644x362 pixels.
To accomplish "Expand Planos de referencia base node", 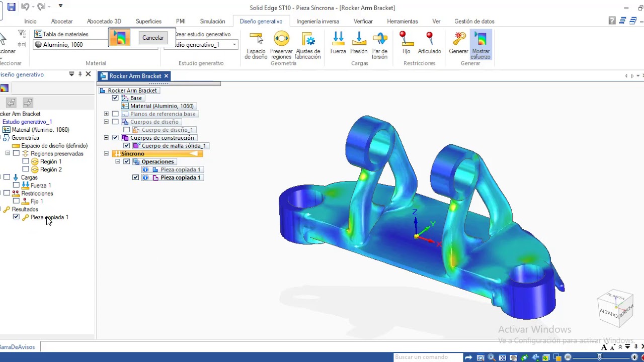I will pos(106,114).
